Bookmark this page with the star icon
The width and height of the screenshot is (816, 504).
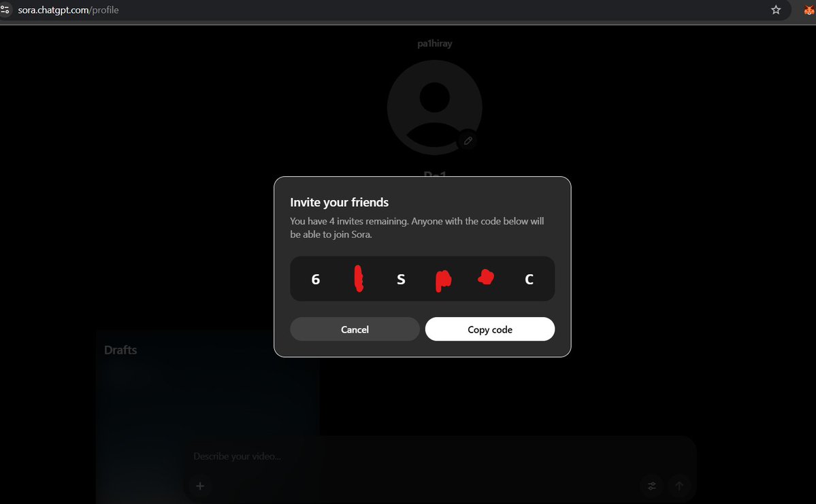coord(775,10)
